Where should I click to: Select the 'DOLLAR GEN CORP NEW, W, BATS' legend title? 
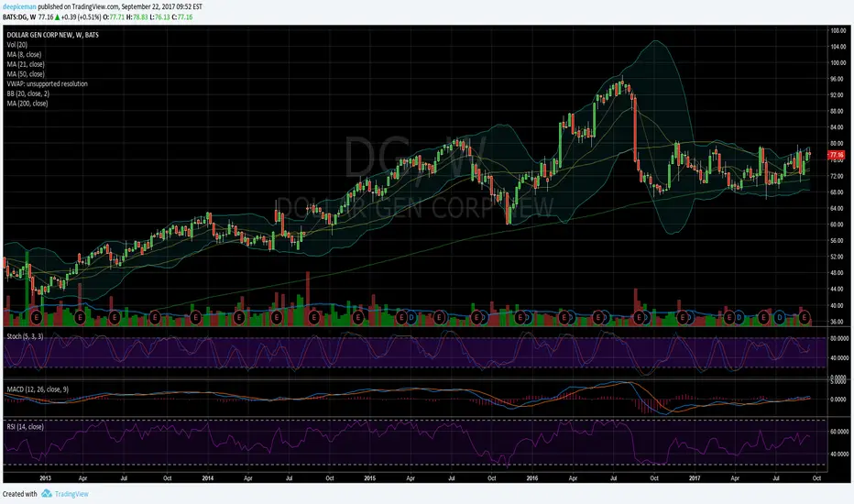53,35
